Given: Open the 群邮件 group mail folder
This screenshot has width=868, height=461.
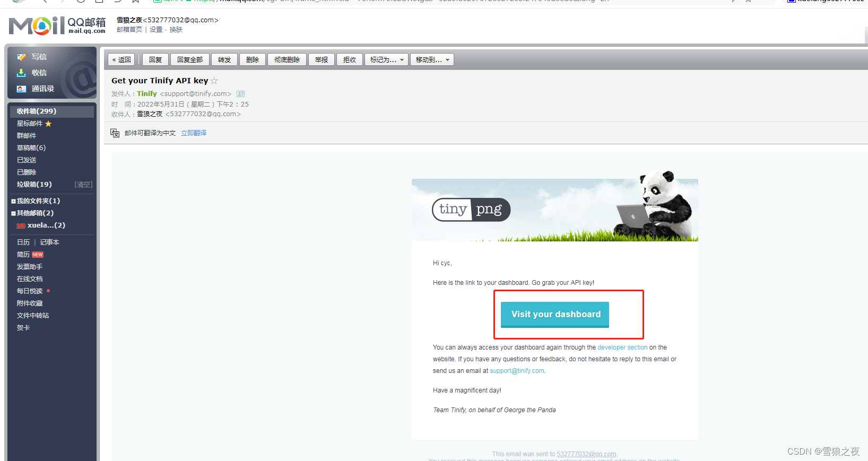Looking at the screenshot, I should pyautogui.click(x=27, y=136).
